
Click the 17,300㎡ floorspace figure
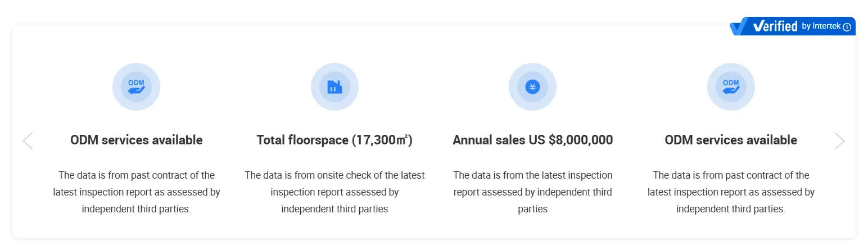tap(382, 140)
